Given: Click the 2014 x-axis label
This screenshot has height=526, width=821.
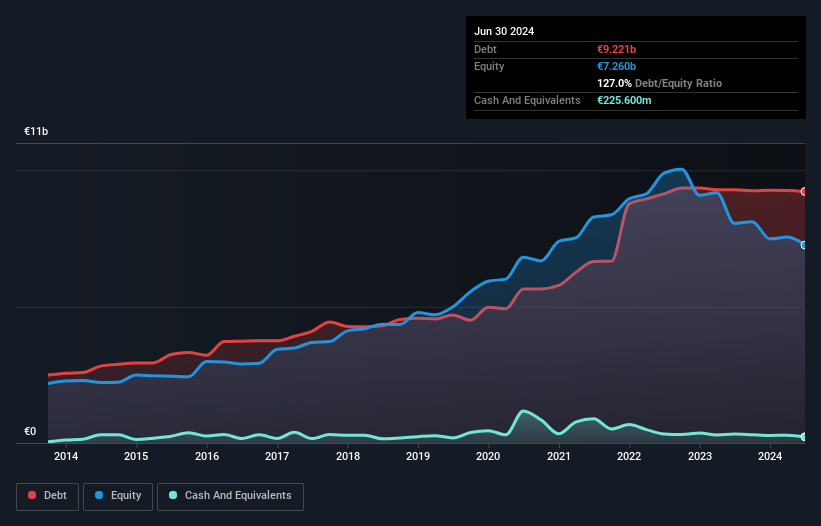Looking at the screenshot, I should pos(66,456).
